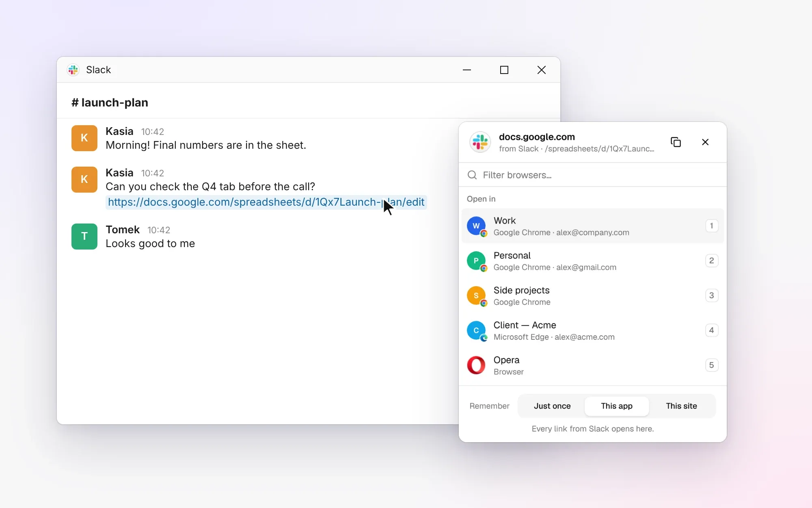Click shortcut badge 4 on Client Acme row
Screen dimensions: 812x508
(x=711, y=331)
